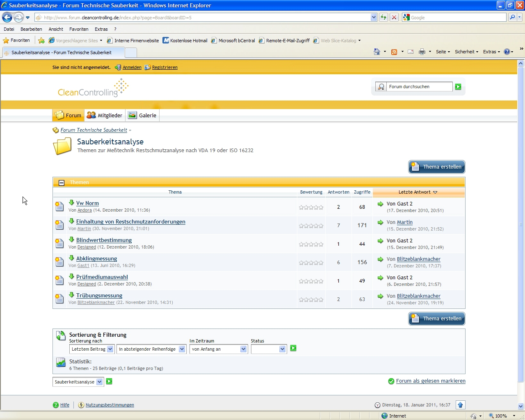Click the thread icon next to Prüfmediumauswahl
Screen dimensions: 525x420
[59, 281]
